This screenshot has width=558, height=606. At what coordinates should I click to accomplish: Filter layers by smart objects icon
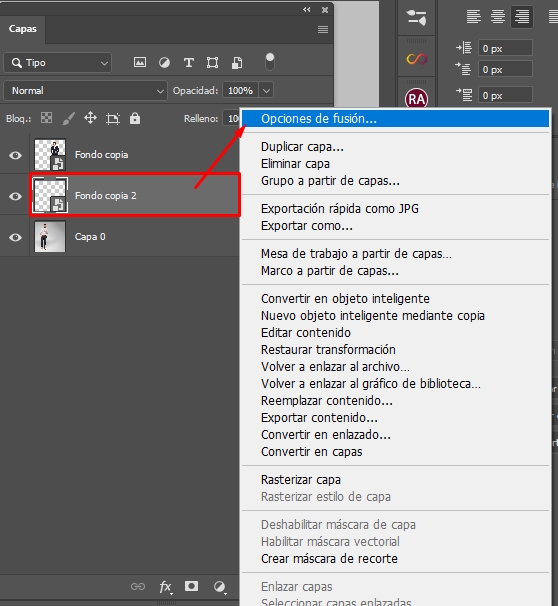pyautogui.click(x=237, y=62)
